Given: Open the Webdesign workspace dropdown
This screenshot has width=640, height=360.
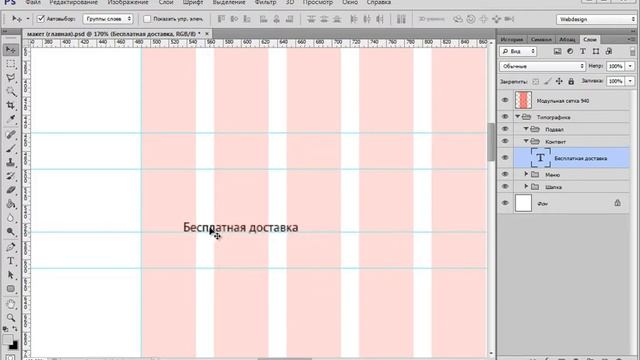Looking at the screenshot, I should [x=597, y=19].
